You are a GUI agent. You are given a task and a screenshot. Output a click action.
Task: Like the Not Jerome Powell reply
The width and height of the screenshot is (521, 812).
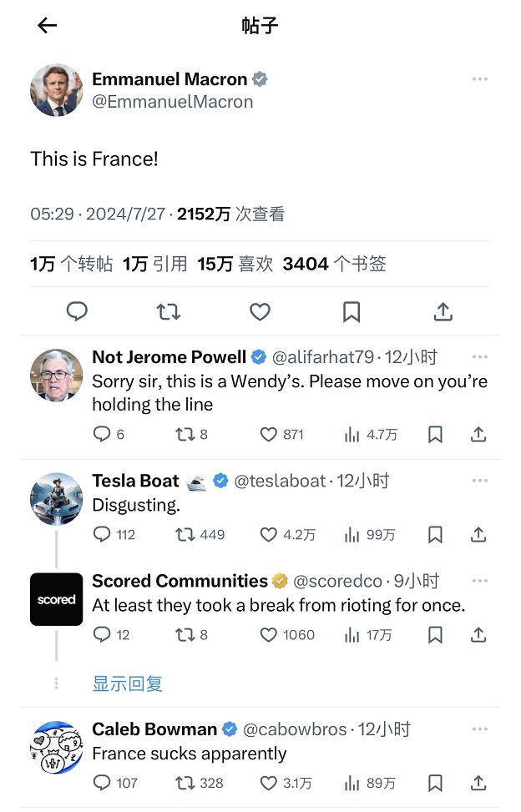[x=268, y=434]
